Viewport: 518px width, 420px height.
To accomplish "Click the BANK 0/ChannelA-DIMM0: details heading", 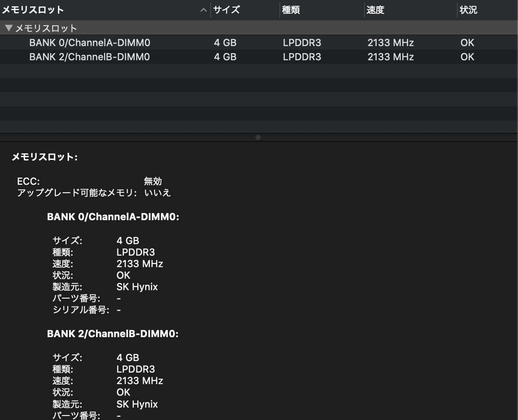I will [113, 217].
